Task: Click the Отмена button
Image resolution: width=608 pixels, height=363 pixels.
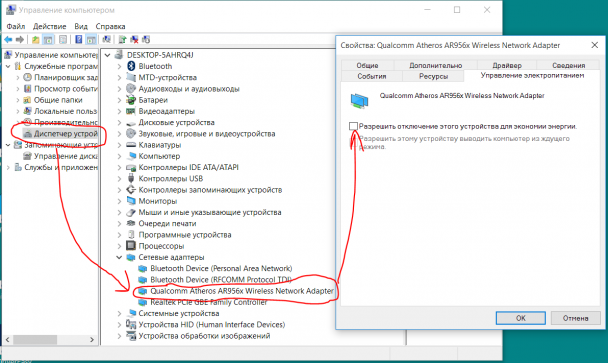Action: click(x=575, y=318)
